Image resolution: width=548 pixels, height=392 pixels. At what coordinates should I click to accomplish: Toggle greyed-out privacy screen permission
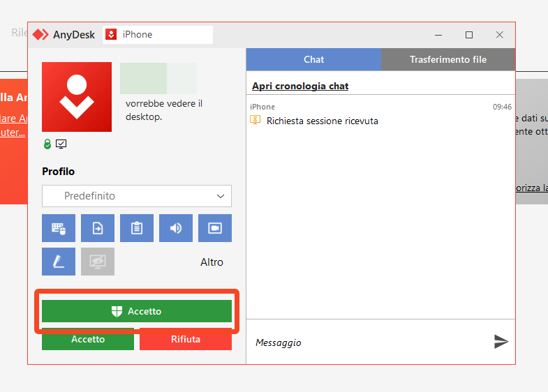coord(98,262)
